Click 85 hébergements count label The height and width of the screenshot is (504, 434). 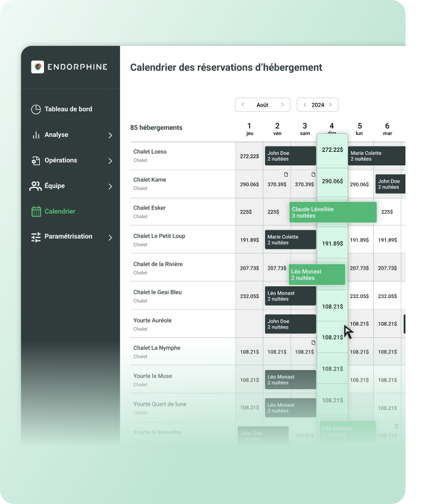156,127
